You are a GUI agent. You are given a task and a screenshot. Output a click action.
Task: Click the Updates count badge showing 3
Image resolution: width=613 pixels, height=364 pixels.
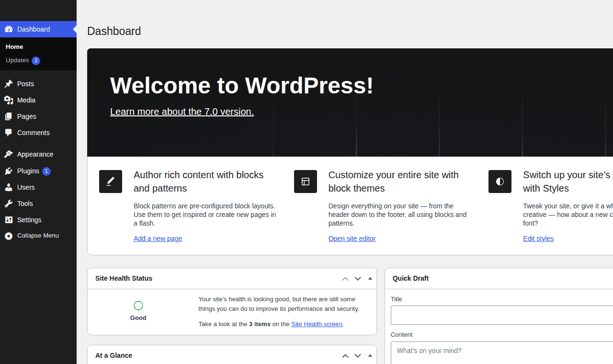(36, 61)
